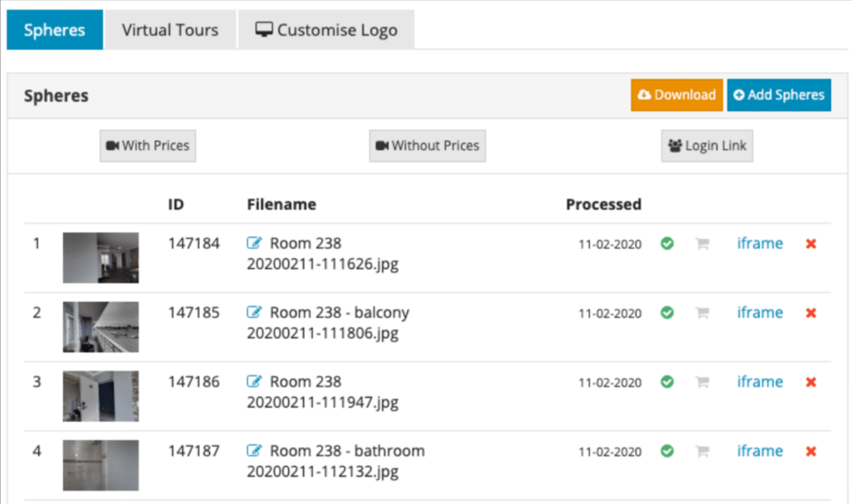Viewport: 852px width, 504px height.
Task: Open the iframe link for sphere 147186
Action: tap(759, 381)
